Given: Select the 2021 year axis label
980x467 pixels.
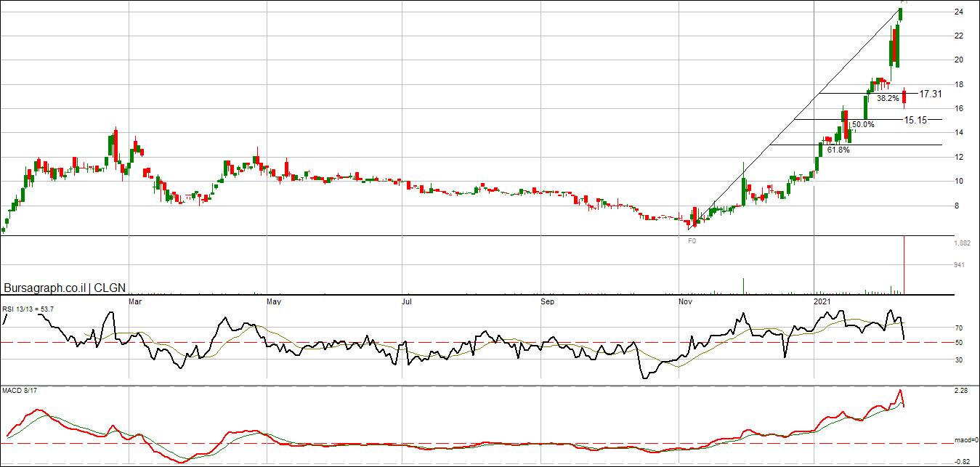Looking at the screenshot, I should click(822, 301).
